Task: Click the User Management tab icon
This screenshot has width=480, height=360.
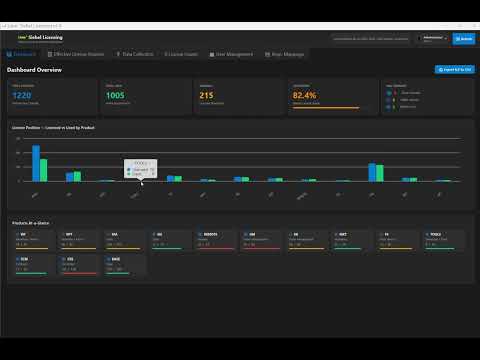Action: (212, 54)
